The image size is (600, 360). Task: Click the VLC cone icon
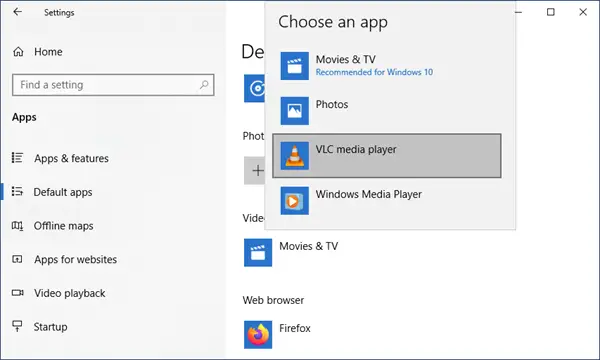click(295, 156)
